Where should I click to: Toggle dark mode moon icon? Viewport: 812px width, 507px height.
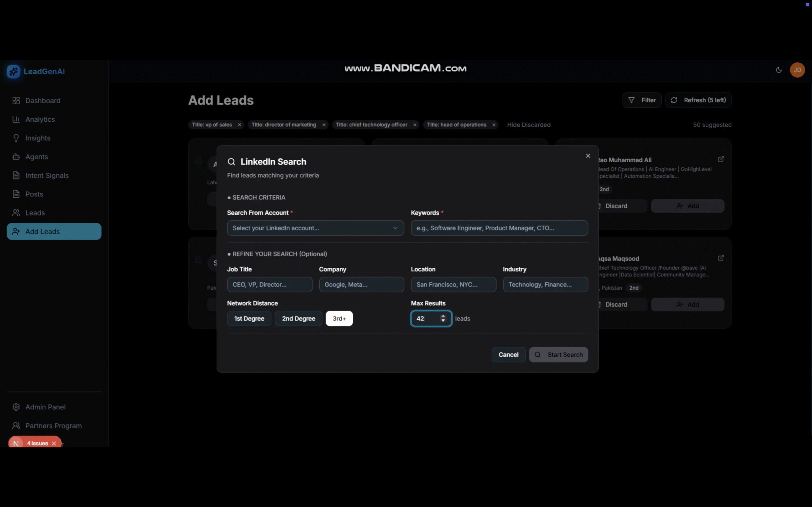(x=778, y=70)
